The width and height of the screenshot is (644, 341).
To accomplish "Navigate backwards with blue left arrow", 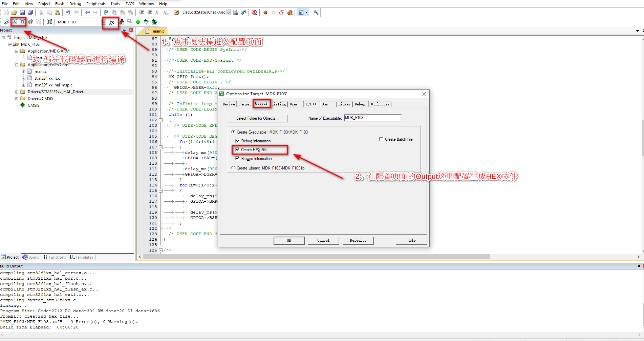I will [87, 13].
